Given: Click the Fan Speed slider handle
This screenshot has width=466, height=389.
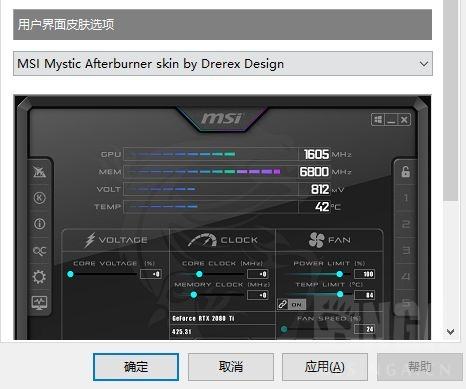Looking at the screenshot, I should [284, 329].
